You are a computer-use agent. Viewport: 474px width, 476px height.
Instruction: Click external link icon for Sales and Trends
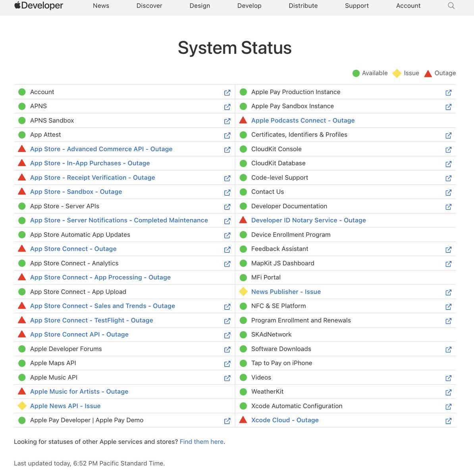coord(227,307)
